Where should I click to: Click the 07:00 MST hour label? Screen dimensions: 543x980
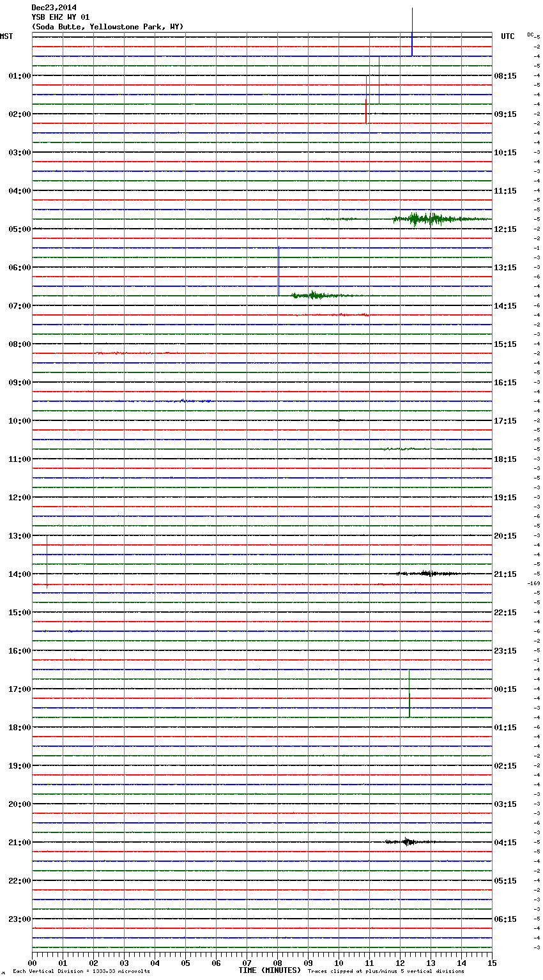tap(20, 306)
